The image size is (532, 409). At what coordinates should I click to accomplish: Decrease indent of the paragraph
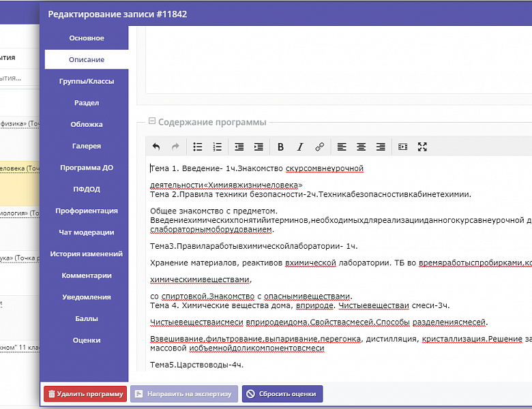point(239,147)
